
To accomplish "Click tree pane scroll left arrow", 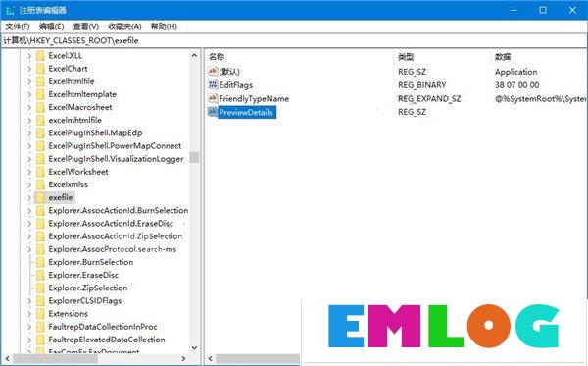I will 7,358.
